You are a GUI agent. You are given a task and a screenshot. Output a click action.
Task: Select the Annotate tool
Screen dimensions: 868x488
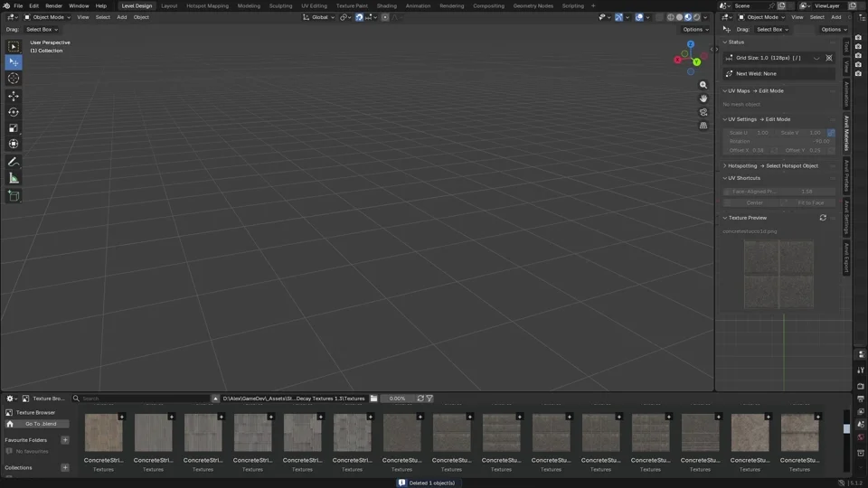click(14, 162)
